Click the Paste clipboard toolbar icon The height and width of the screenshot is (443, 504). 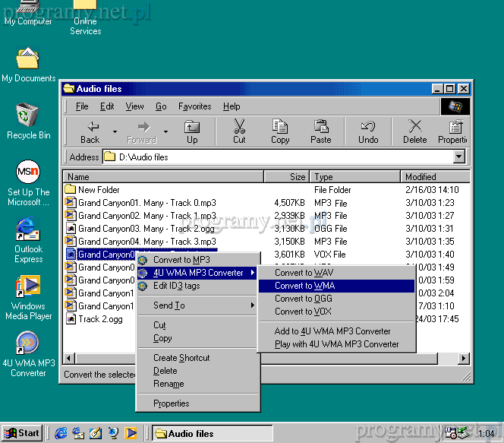click(321, 127)
